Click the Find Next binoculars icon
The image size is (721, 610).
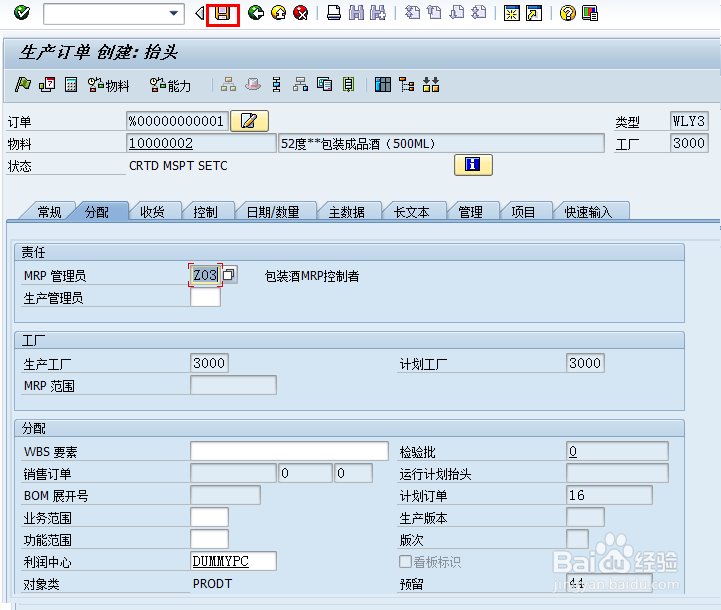tap(378, 13)
